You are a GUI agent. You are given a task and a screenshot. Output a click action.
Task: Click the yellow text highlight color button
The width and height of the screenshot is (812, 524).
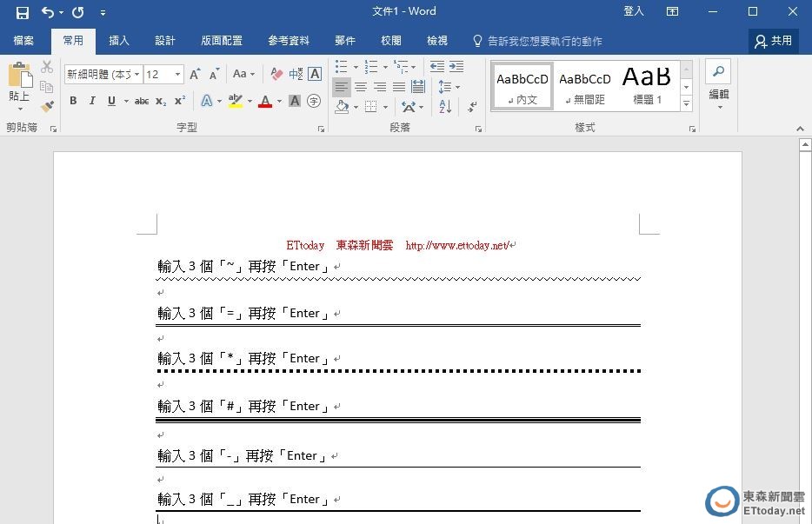(x=235, y=101)
